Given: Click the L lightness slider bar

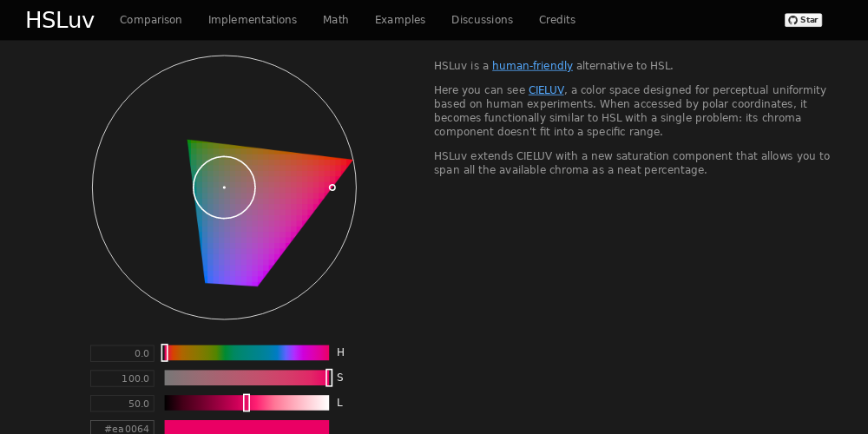Looking at the screenshot, I should 247,403.
